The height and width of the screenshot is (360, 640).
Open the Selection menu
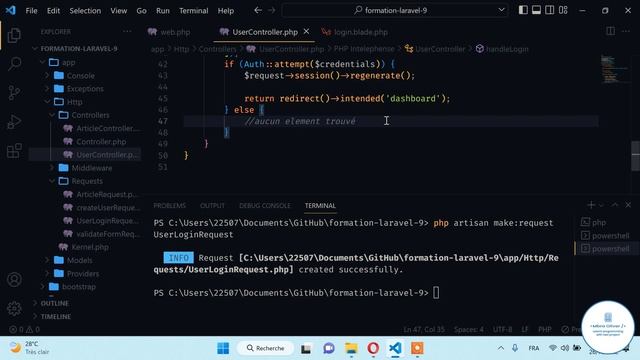(x=85, y=11)
